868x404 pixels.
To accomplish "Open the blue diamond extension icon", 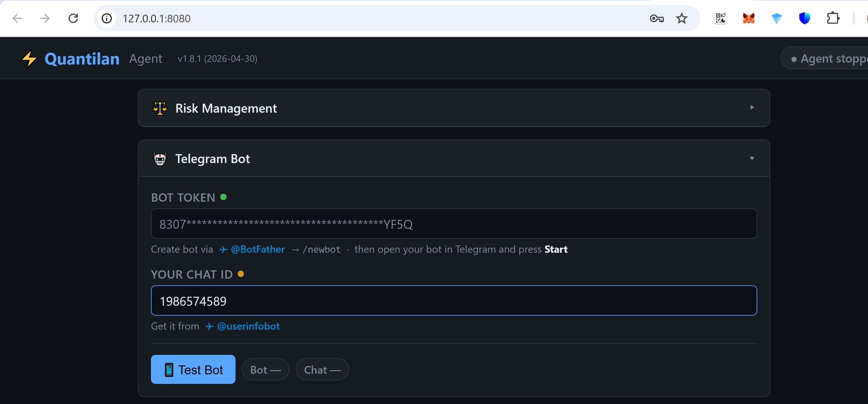I will (777, 18).
